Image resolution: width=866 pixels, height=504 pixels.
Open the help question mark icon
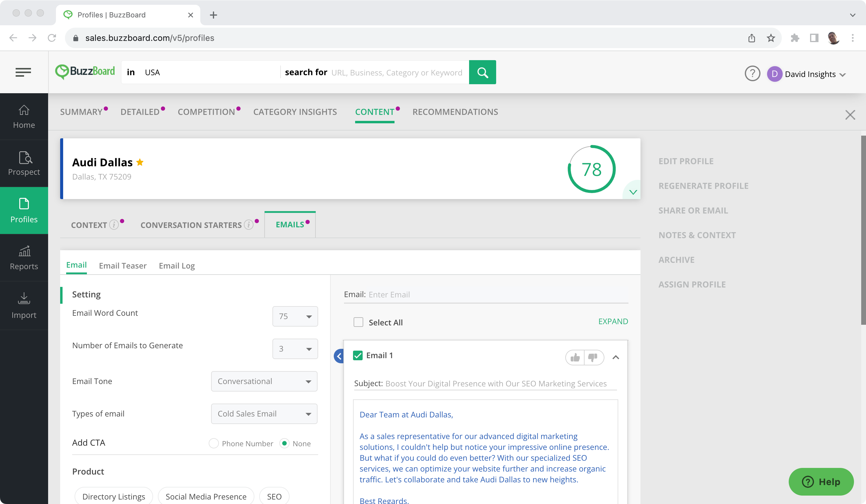[x=752, y=74]
